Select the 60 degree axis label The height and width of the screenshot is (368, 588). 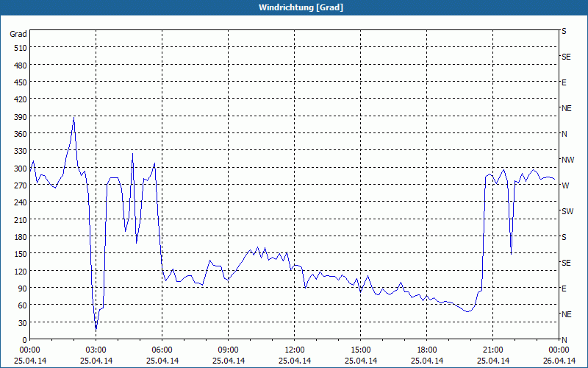pyautogui.click(x=23, y=305)
